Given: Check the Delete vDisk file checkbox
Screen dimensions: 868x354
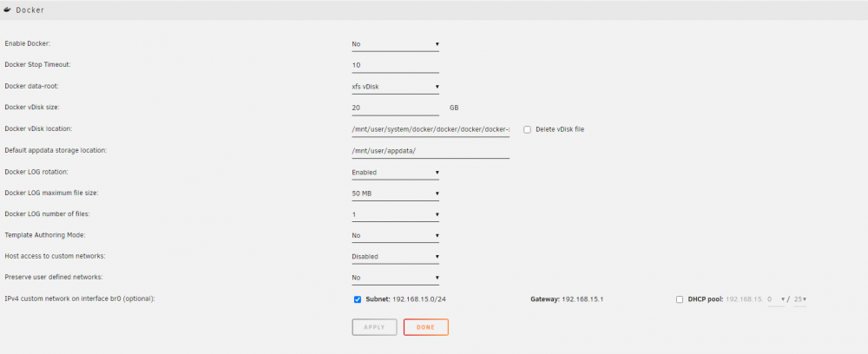Looking at the screenshot, I should tap(527, 129).
